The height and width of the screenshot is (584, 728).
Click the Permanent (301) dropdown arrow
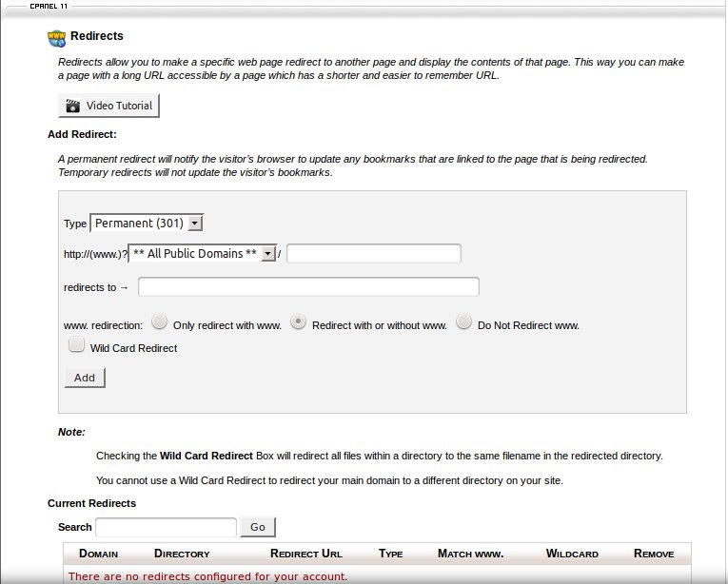[195, 224]
